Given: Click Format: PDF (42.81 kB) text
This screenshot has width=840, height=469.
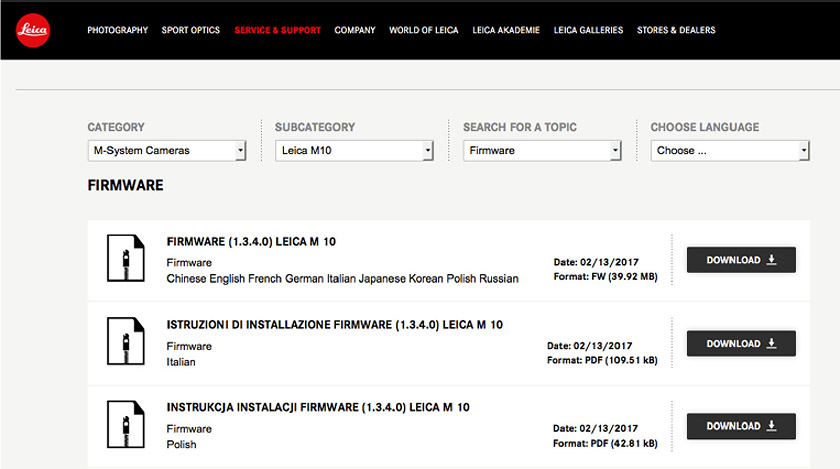Looking at the screenshot, I should [605, 443].
